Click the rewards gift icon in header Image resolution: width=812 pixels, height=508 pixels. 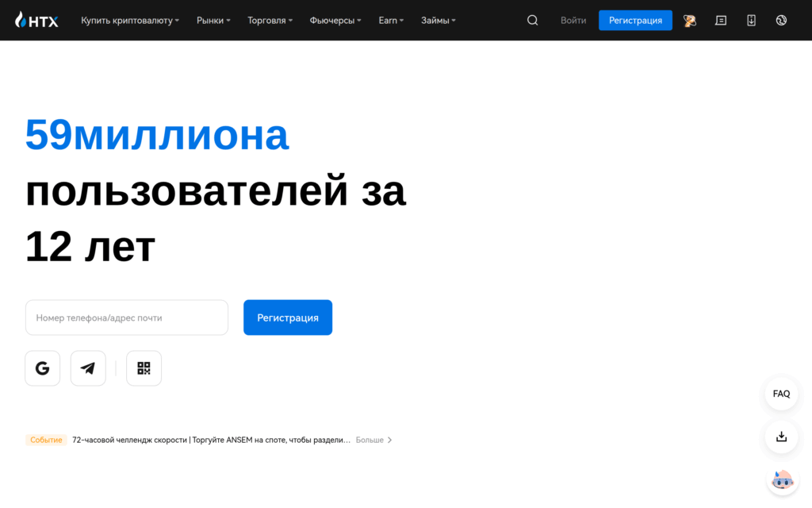point(689,20)
